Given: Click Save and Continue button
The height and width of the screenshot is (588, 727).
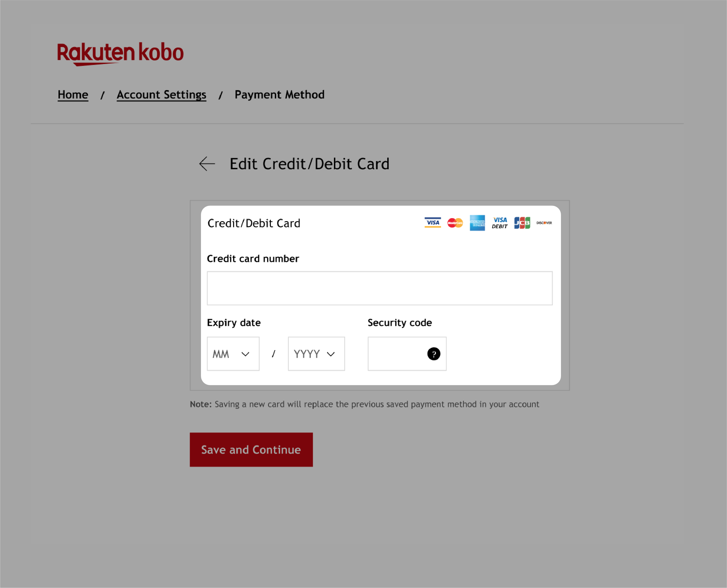Looking at the screenshot, I should click(251, 449).
